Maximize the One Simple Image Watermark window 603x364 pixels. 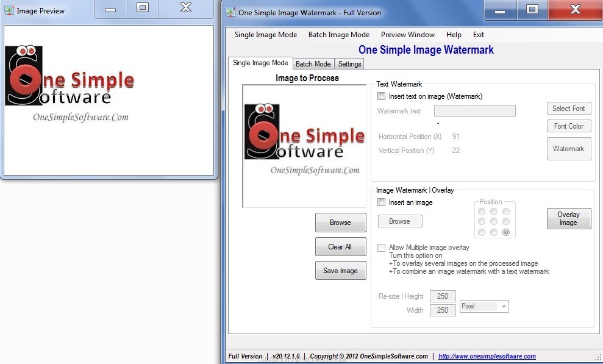click(532, 10)
